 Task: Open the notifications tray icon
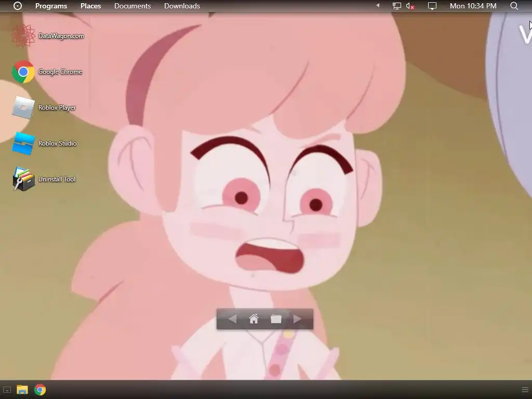point(432,6)
